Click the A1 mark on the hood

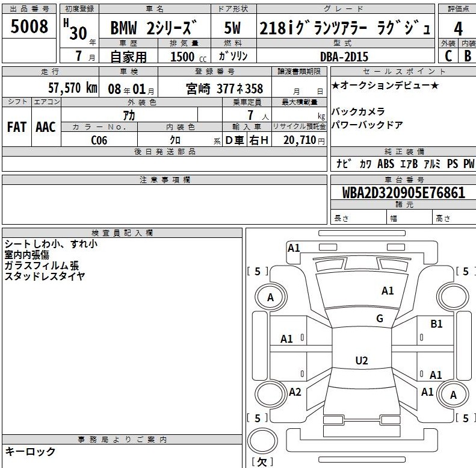point(388,291)
